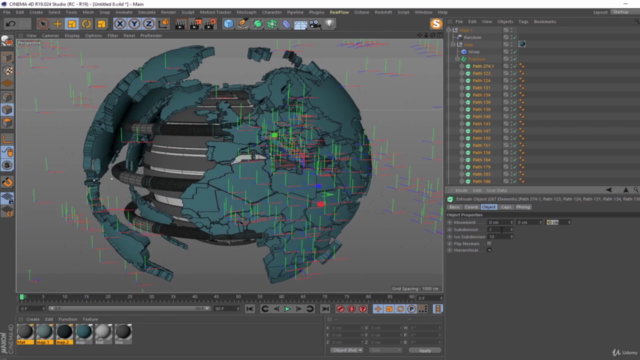Expand Path 123 tree item

coord(462,73)
